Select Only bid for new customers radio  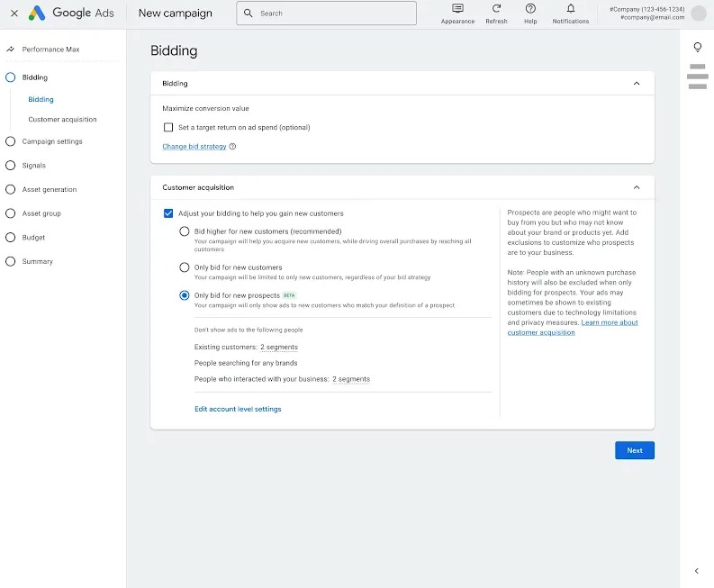(x=185, y=267)
